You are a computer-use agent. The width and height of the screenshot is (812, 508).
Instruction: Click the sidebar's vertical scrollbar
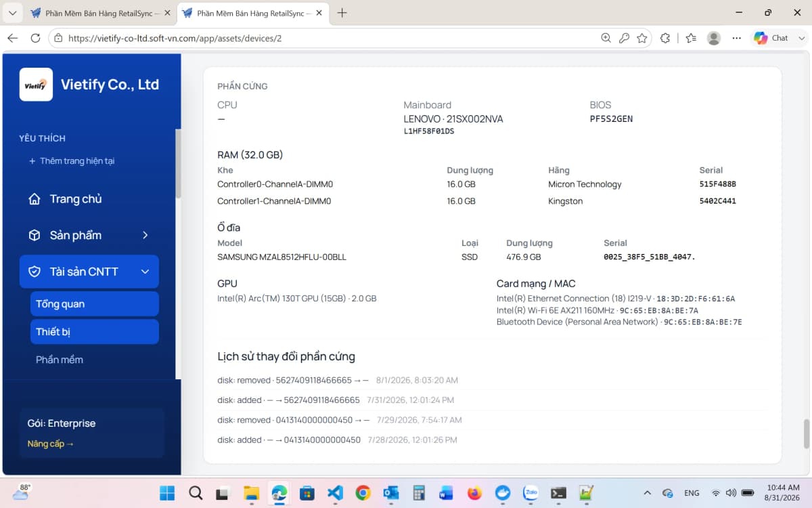(178, 163)
